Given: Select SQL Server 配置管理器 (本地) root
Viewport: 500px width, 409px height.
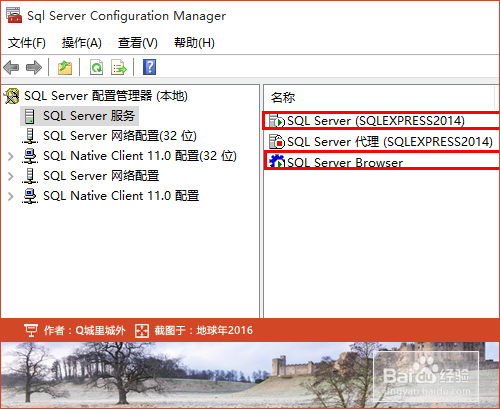Looking at the screenshot, I should 106,96.
